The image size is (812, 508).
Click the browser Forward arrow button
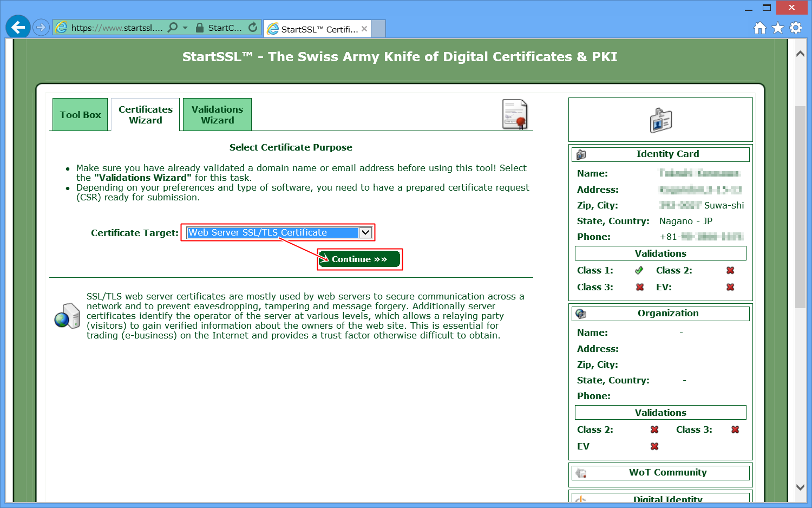pyautogui.click(x=41, y=27)
